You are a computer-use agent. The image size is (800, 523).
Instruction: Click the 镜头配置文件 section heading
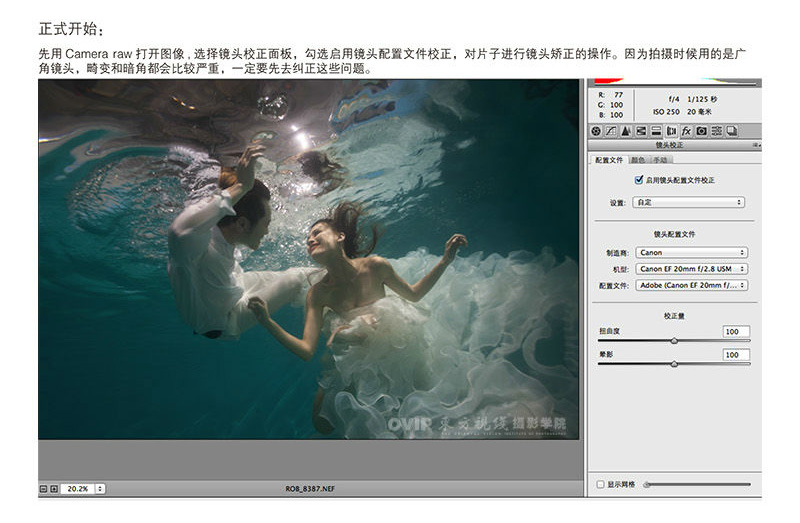click(x=674, y=234)
